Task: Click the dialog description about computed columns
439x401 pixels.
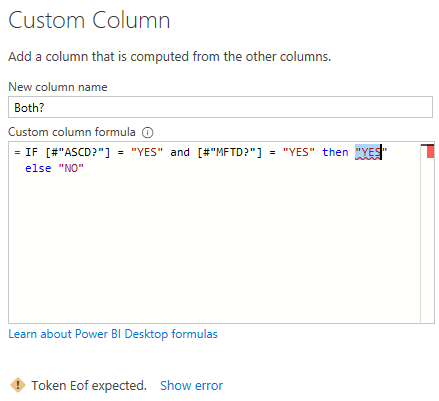Action: point(169,56)
